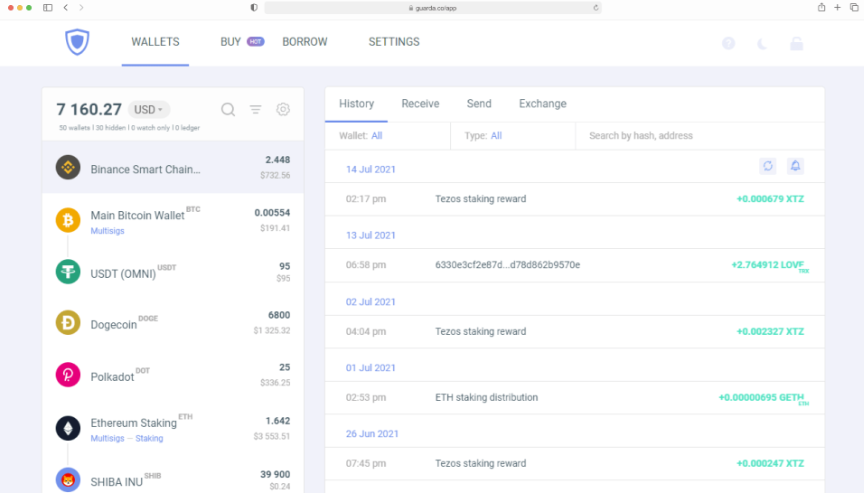The width and height of the screenshot is (864, 495).
Task: Select the Bitcoin coin icon
Action: tap(68, 220)
